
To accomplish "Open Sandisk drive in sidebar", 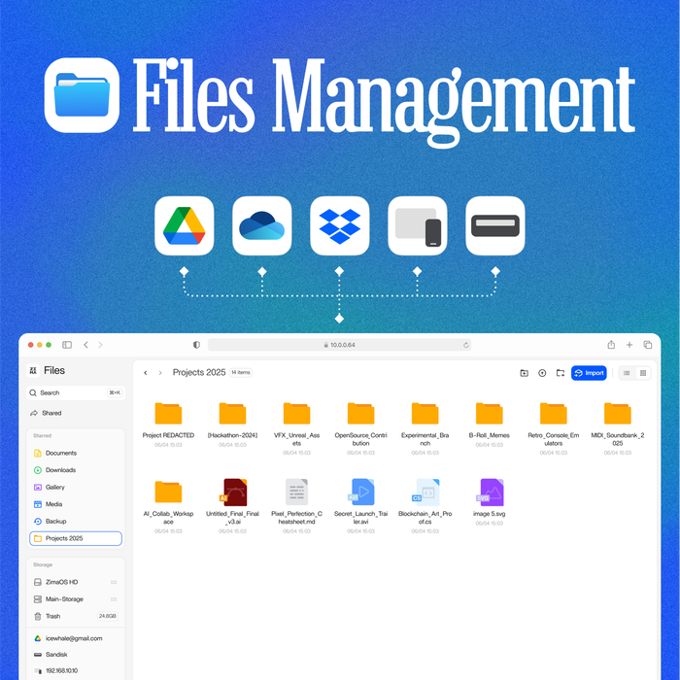I will point(50,654).
